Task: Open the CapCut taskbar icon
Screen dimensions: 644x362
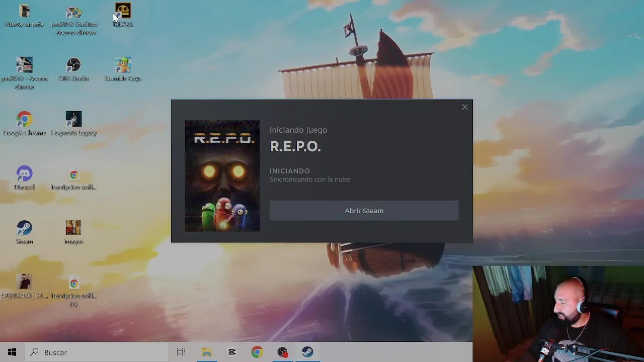Action: [232, 352]
